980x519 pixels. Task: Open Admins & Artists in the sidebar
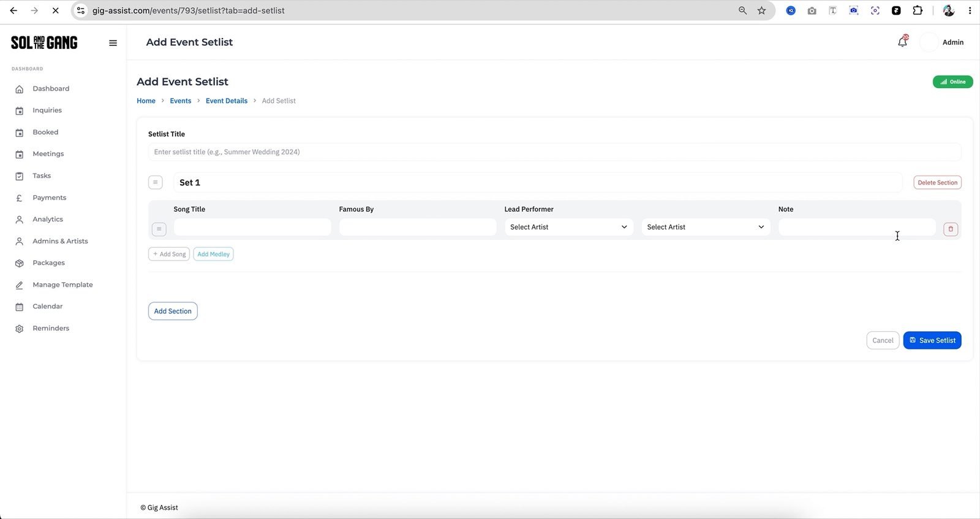click(x=60, y=241)
